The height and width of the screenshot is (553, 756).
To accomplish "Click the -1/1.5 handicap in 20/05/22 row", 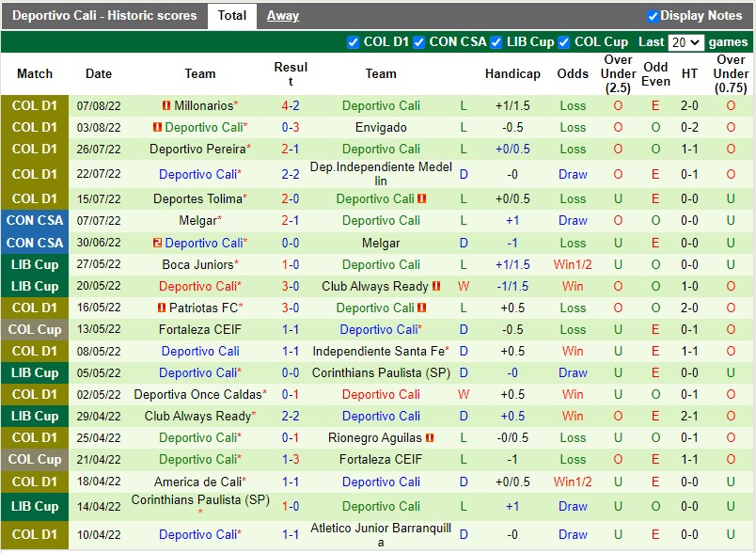I will tap(512, 287).
